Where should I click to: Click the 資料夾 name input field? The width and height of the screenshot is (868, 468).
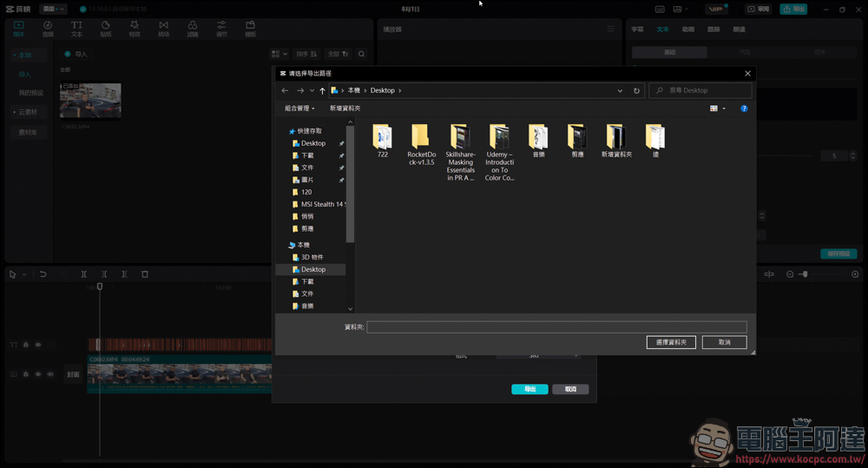point(556,327)
